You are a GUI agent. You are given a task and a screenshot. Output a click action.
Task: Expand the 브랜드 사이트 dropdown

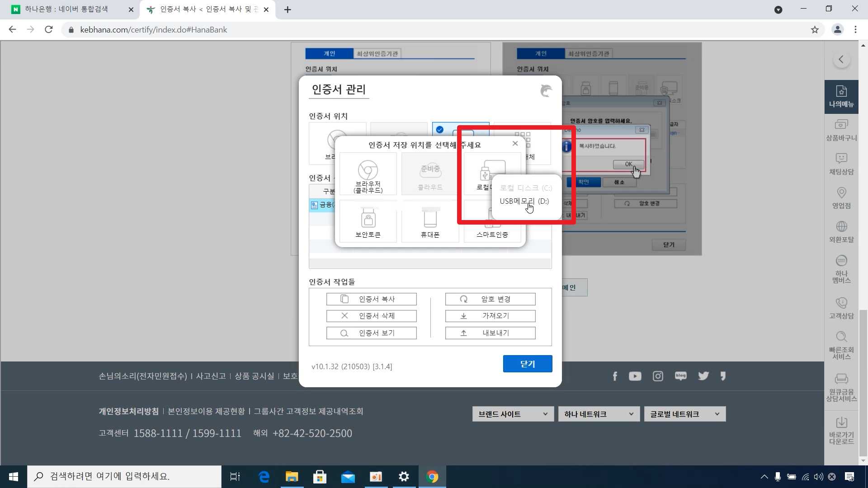513,414
